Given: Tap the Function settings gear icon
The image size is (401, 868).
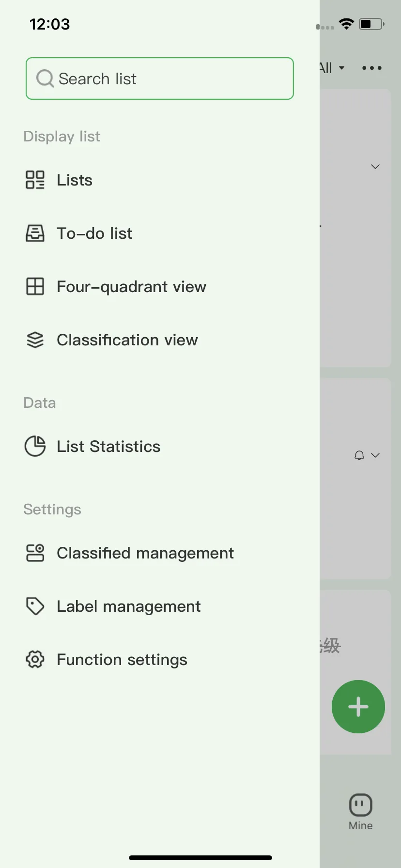Looking at the screenshot, I should tap(35, 659).
